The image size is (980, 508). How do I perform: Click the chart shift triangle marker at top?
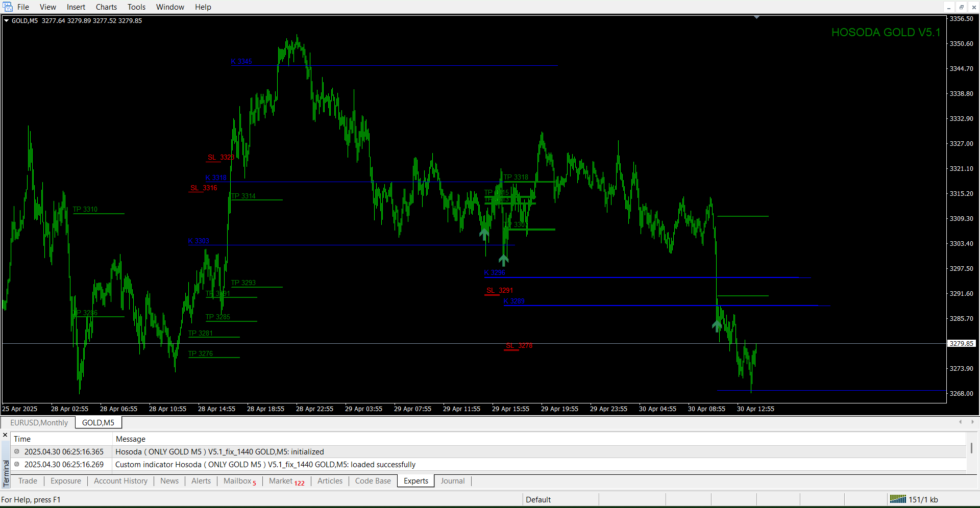point(756,17)
